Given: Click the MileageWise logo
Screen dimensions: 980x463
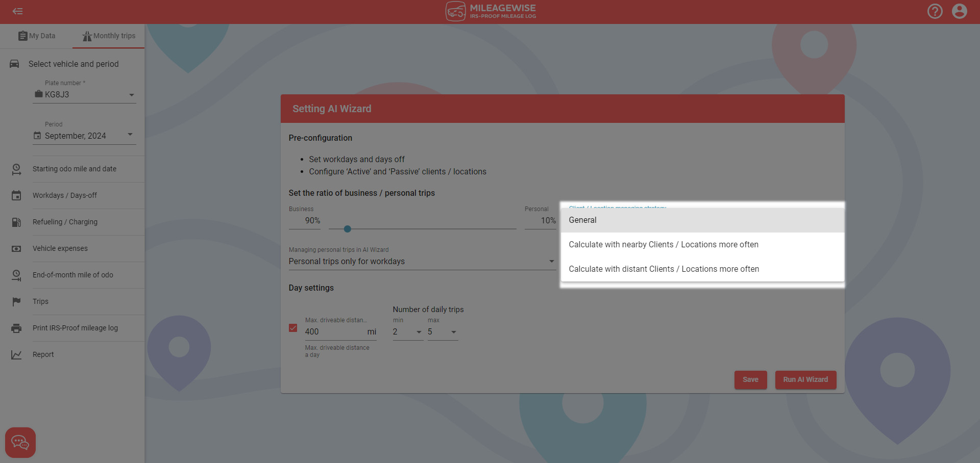Looking at the screenshot, I should (491, 11).
